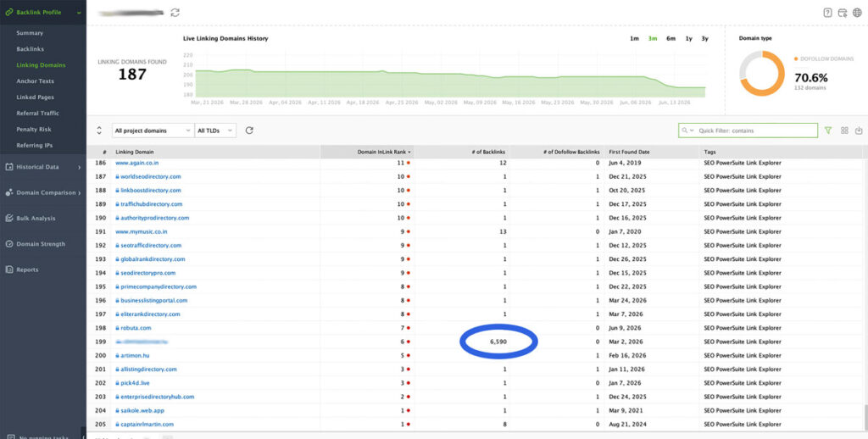Open Linked Pages in sidebar
The height and width of the screenshot is (439, 868).
35,97
